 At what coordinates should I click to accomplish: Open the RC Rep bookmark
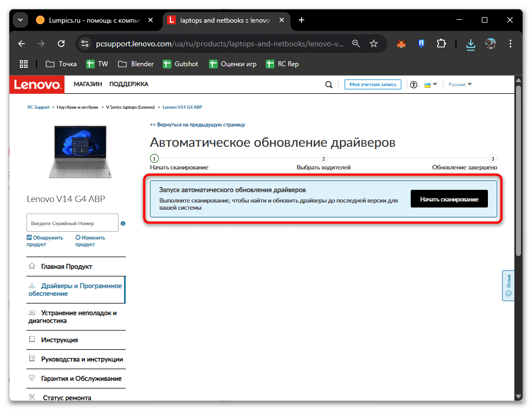click(282, 64)
